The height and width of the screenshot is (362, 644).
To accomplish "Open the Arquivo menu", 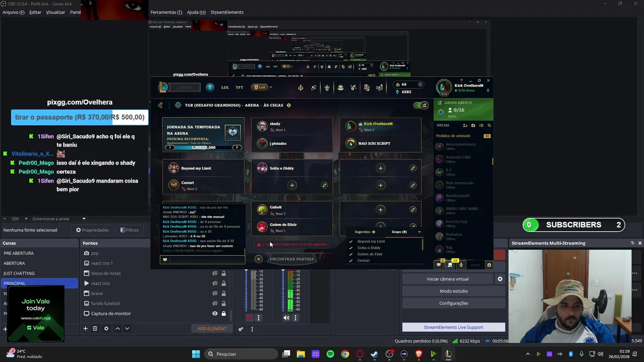I will [14, 12].
